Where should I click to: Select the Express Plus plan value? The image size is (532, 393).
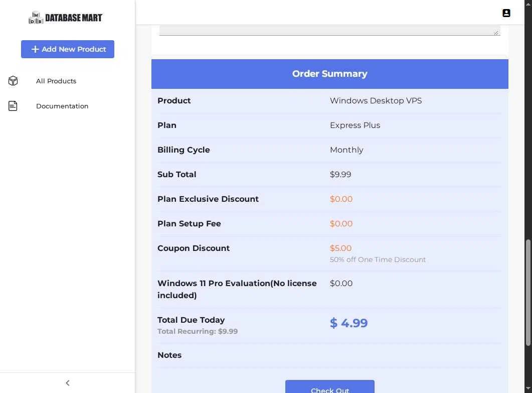pos(355,125)
